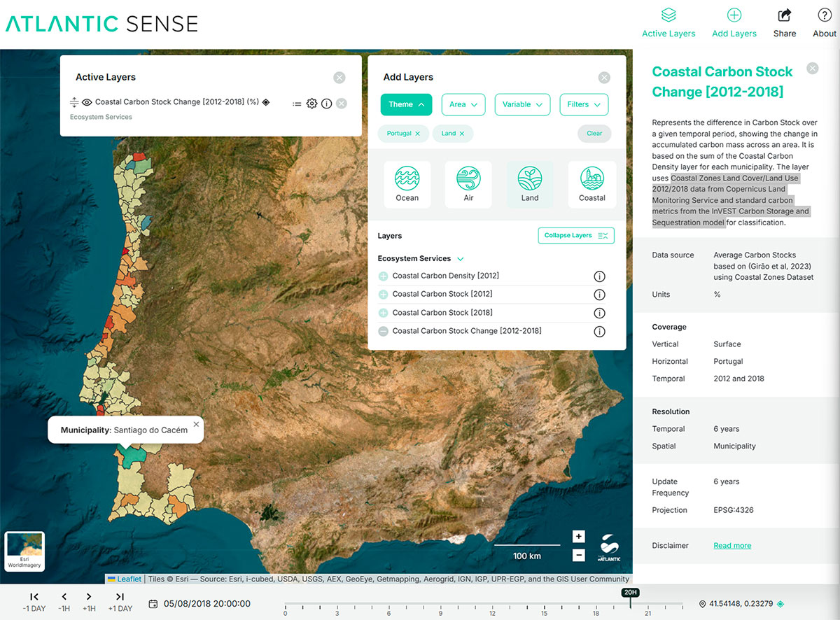Click diamond legend icon beside active layer name
840x620 pixels.
pos(266,102)
